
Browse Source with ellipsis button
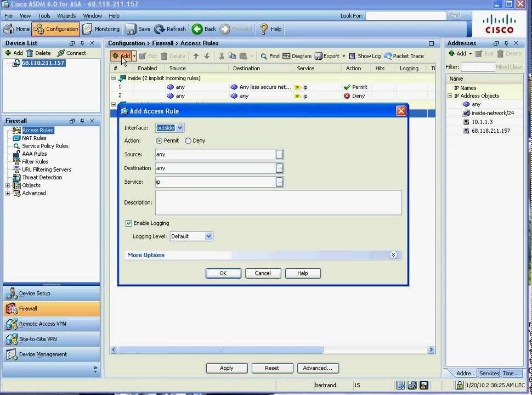click(x=279, y=154)
